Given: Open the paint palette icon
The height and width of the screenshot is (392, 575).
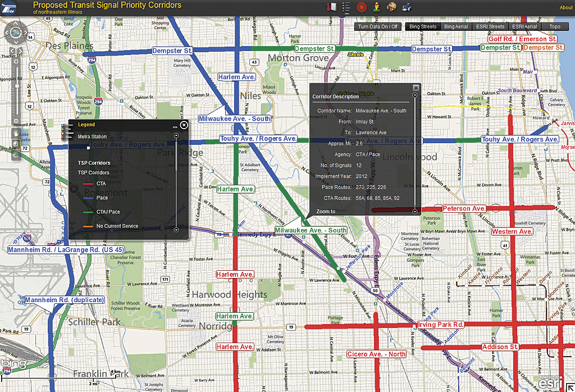Looking at the screenshot, I should coord(391,7).
